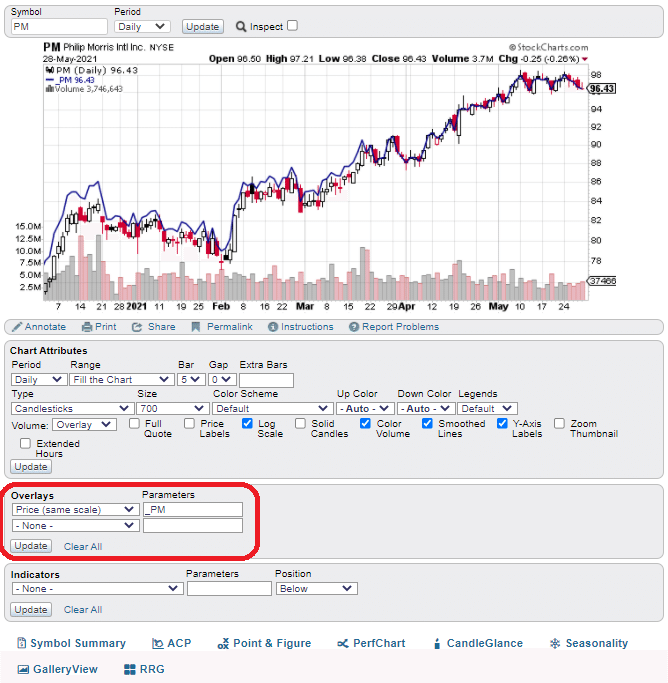This screenshot has height=683, width=668.
Task: Click the Print printer icon
Action: 87,327
